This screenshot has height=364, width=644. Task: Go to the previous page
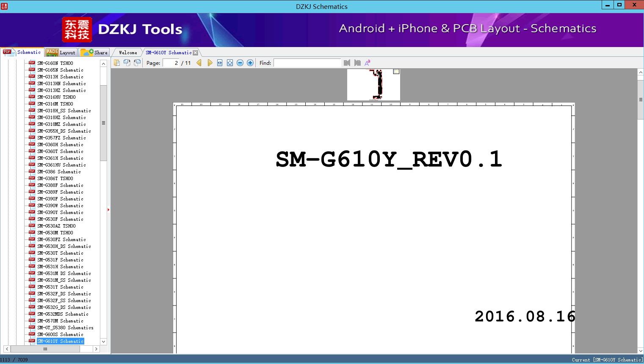coord(199,63)
